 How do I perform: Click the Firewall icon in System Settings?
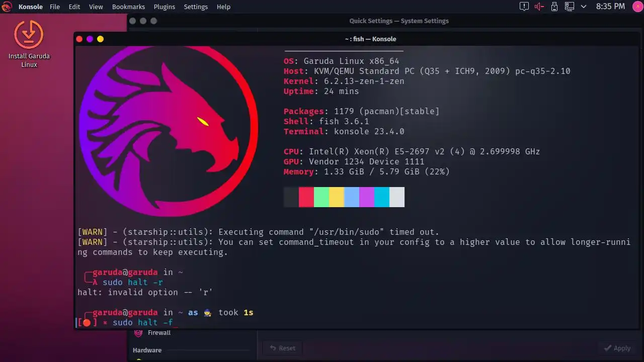(x=138, y=333)
